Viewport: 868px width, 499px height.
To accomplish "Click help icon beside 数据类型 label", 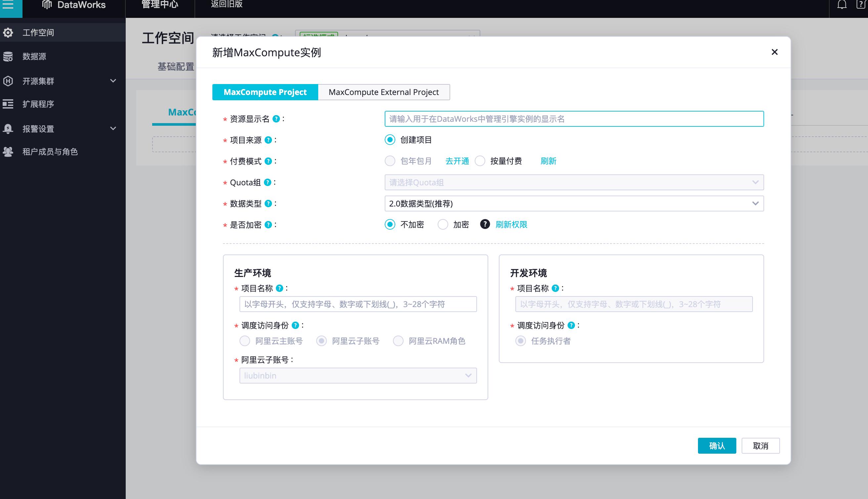I will point(269,204).
